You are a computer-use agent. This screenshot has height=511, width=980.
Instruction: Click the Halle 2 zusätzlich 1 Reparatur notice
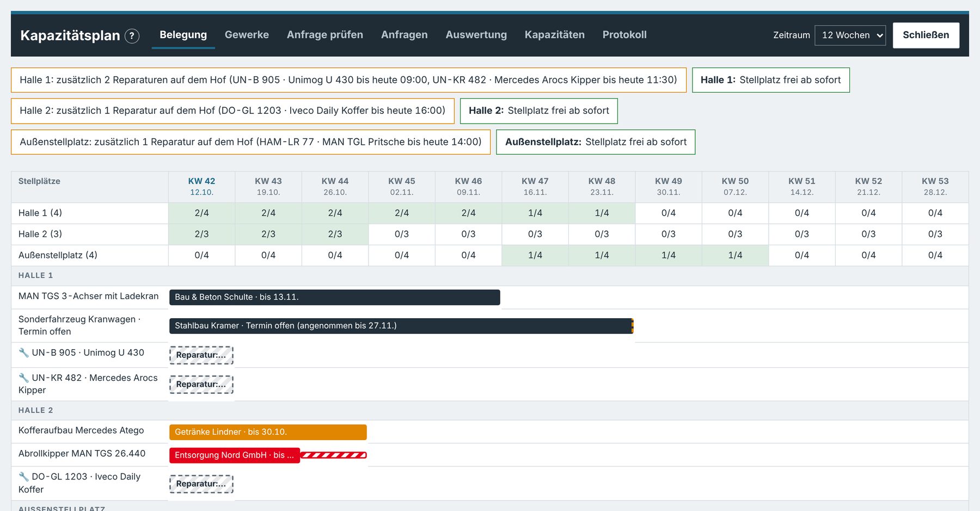pyautogui.click(x=232, y=111)
